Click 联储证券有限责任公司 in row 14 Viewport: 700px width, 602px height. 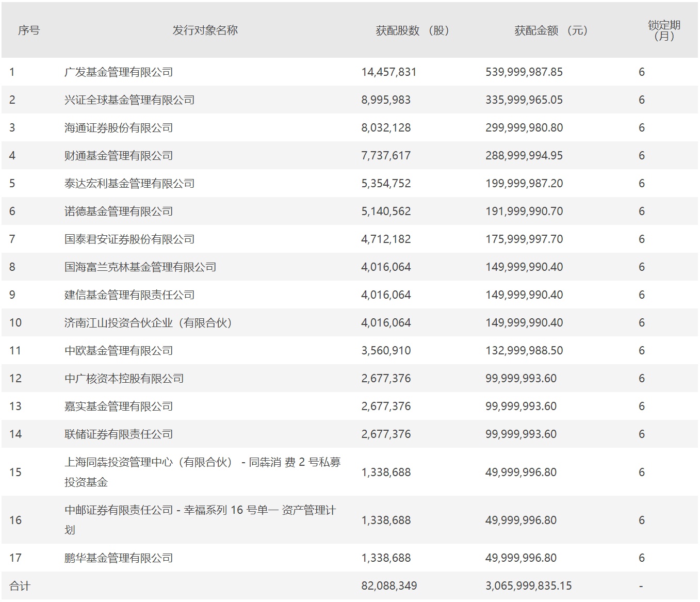(x=119, y=434)
